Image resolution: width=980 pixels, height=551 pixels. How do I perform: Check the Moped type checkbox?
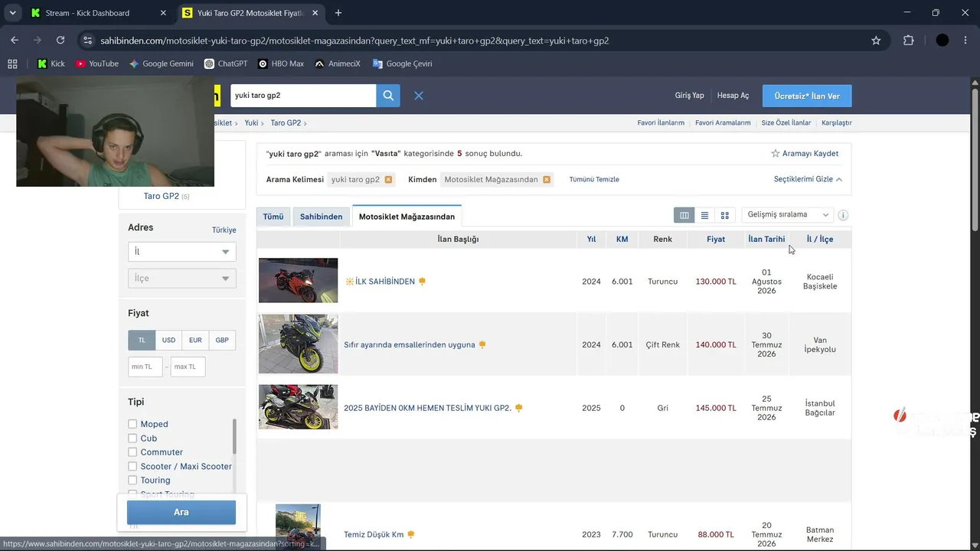[132, 424]
